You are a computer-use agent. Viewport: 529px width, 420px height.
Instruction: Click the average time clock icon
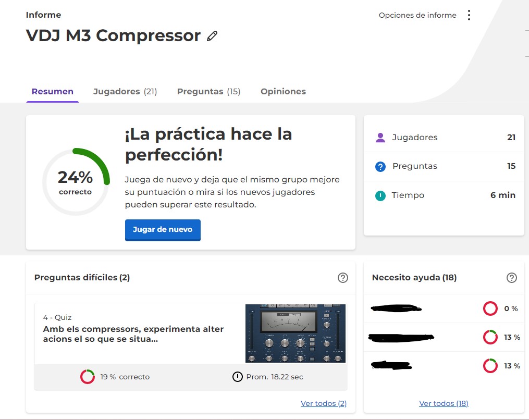click(x=238, y=377)
